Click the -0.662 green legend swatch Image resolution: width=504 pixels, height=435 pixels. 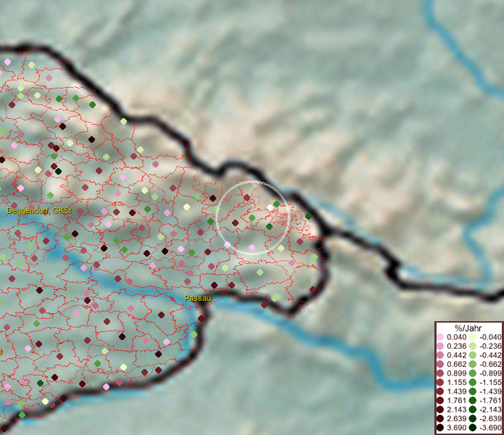472,365
